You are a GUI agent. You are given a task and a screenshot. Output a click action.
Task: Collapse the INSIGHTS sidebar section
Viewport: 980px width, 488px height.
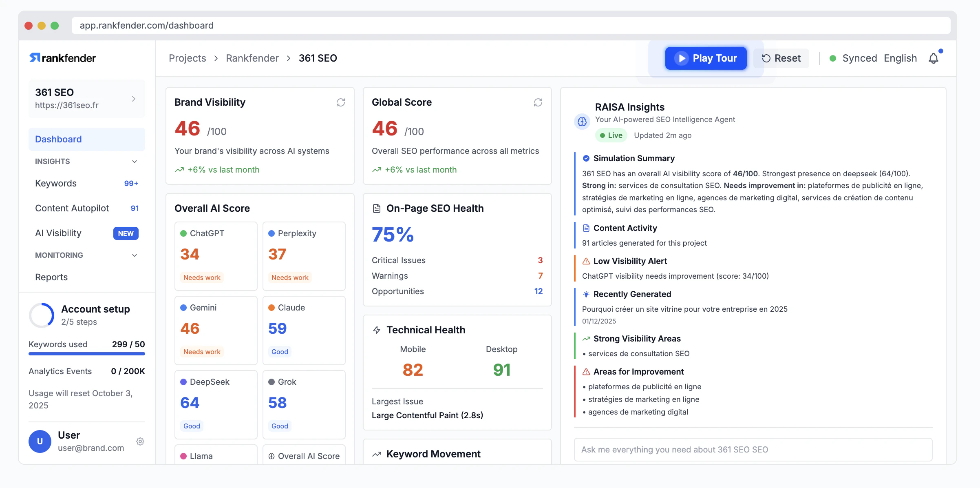(x=135, y=162)
